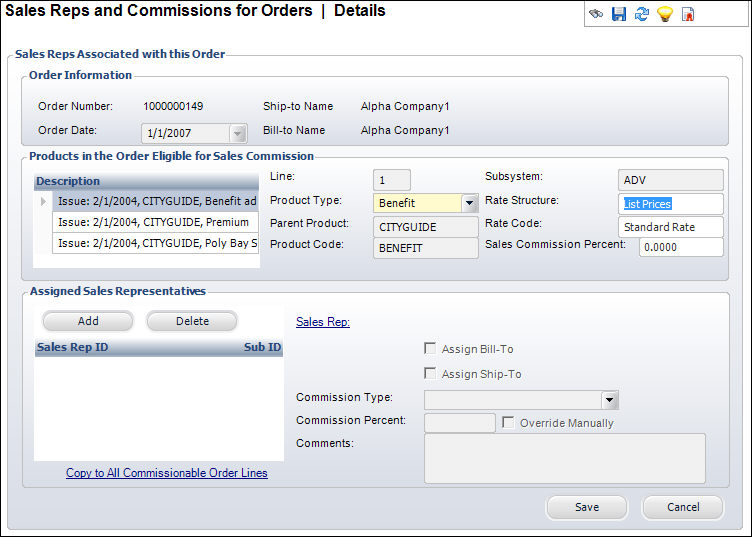Tick the Assign Ship-To checkbox

coord(430,374)
